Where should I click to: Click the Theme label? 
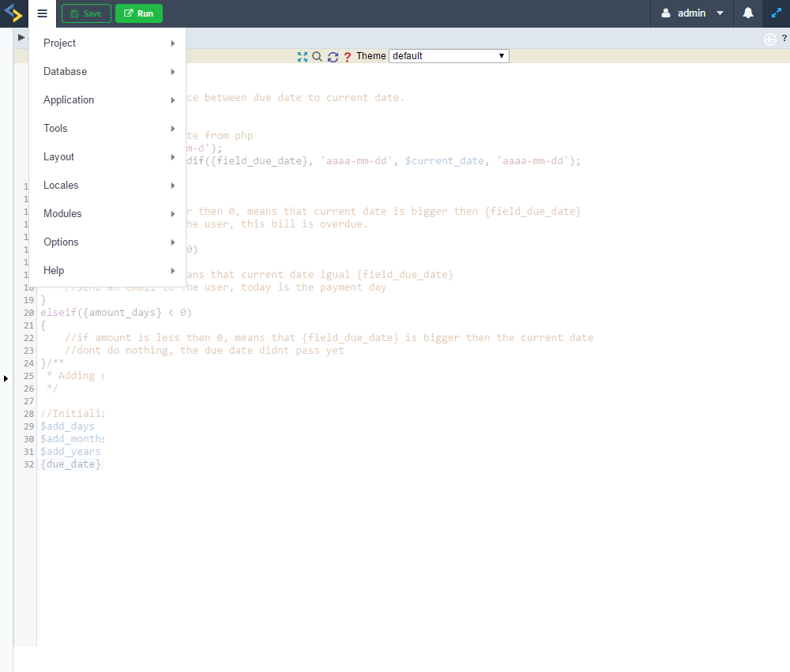pos(371,56)
